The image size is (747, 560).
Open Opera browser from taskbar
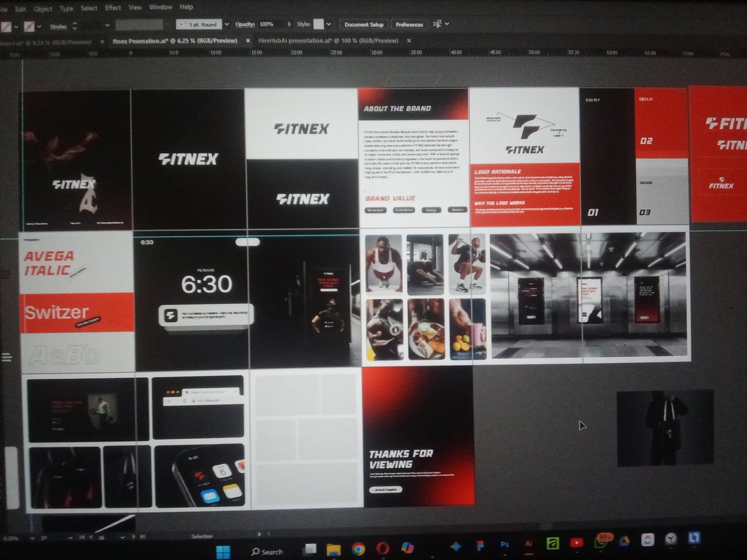click(382, 549)
